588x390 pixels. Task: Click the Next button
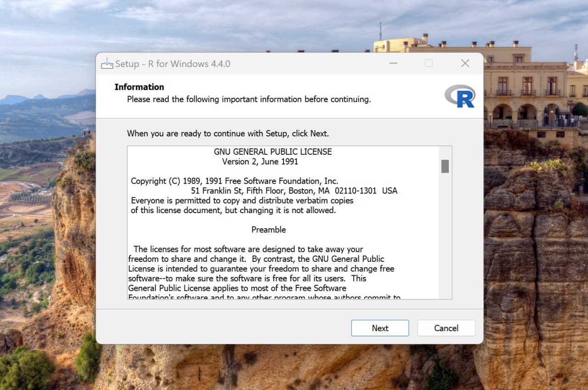pyautogui.click(x=380, y=328)
